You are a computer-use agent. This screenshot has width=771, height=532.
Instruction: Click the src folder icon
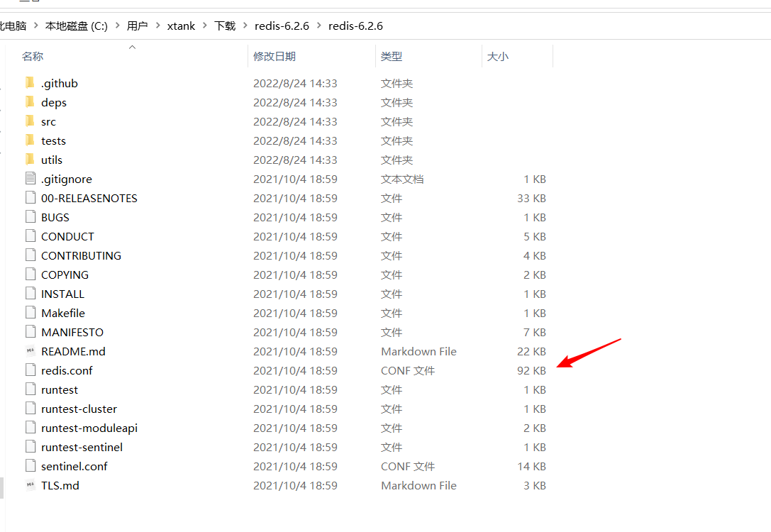pos(29,121)
